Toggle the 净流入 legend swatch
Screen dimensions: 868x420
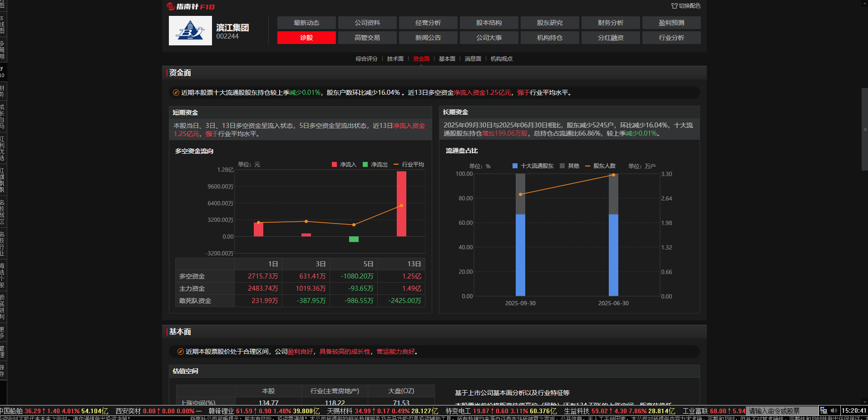[x=335, y=165]
